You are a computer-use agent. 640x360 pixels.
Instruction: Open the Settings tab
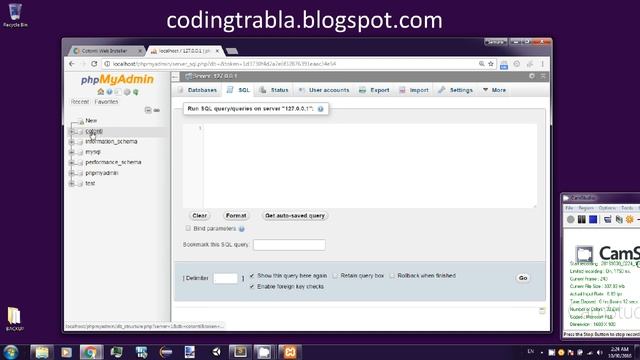click(x=455, y=90)
